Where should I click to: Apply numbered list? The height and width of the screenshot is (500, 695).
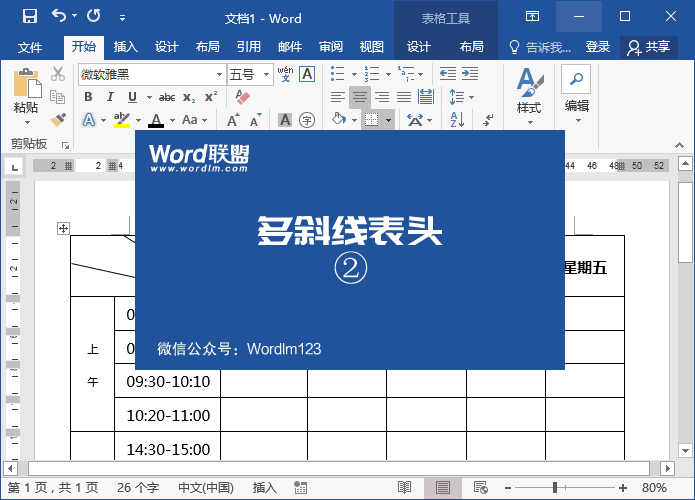tap(372, 74)
